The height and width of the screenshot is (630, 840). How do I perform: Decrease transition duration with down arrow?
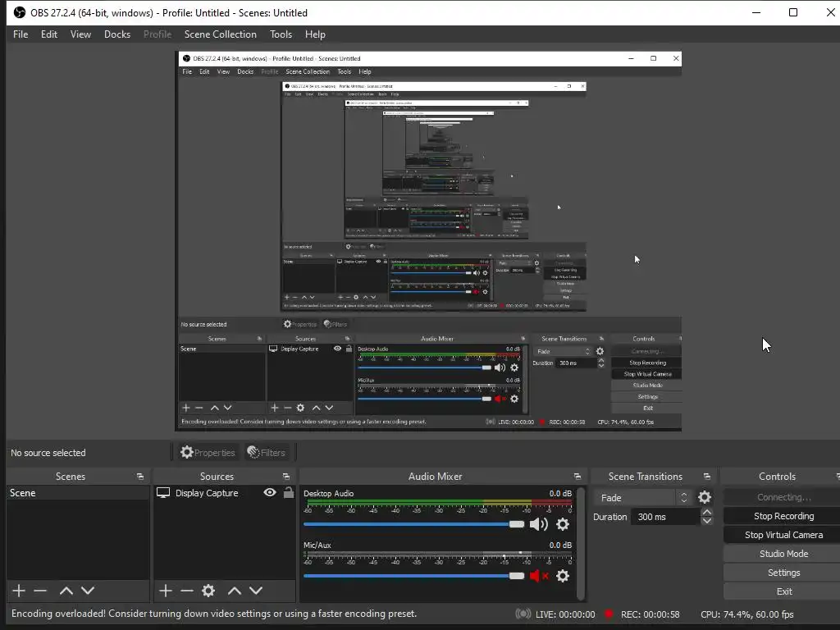point(707,521)
